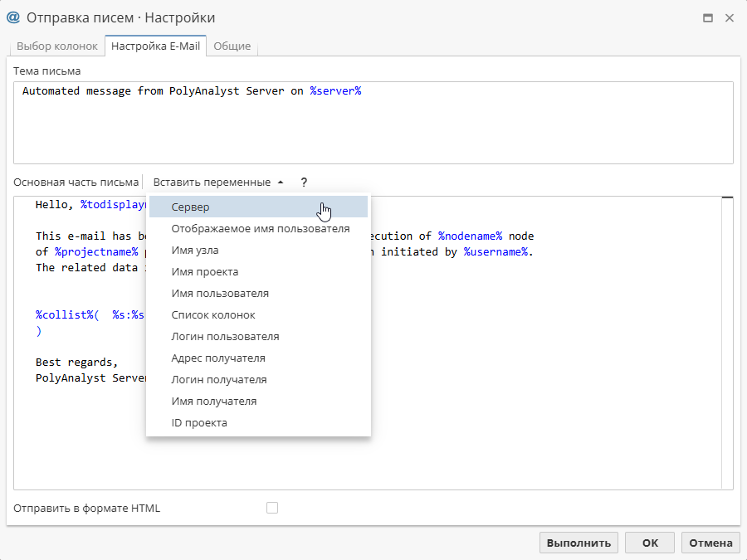The image size is (747, 560).
Task: Maximize the settings dialog window
Action: click(708, 18)
